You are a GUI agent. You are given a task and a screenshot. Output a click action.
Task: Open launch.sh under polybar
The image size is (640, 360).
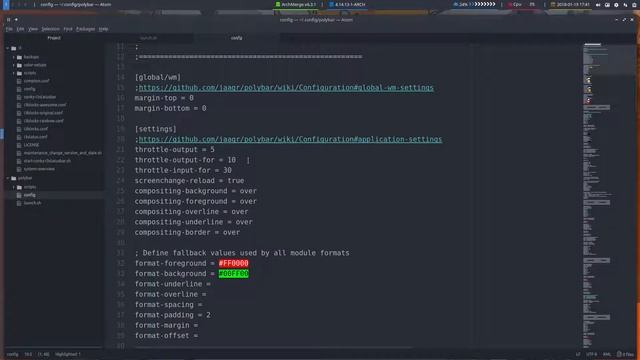click(32, 203)
